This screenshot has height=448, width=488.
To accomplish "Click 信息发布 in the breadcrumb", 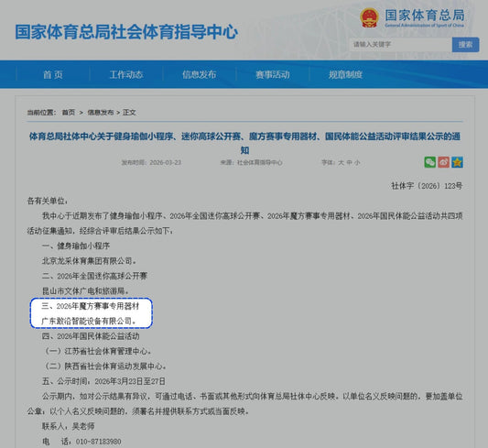I will pyautogui.click(x=100, y=113).
